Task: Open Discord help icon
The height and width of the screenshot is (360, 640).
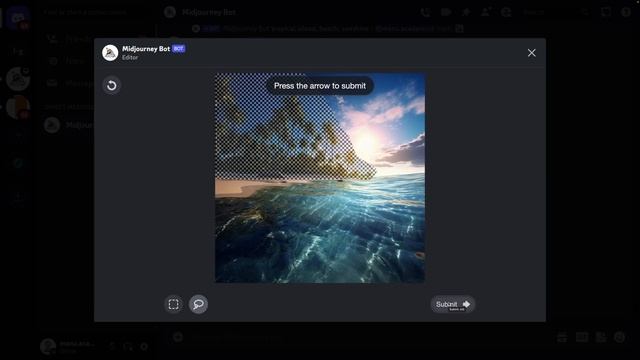Action: pyautogui.click(x=626, y=12)
